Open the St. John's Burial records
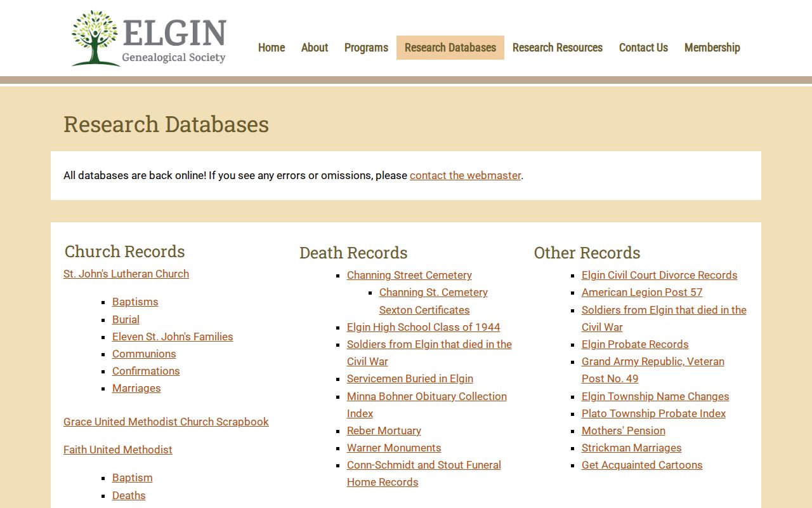This screenshot has height=508, width=812. [x=126, y=319]
